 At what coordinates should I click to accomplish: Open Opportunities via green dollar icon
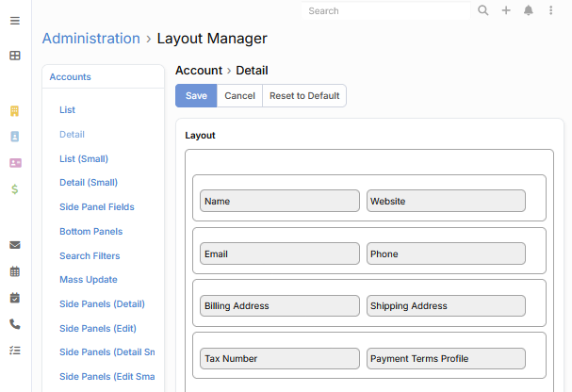14,188
